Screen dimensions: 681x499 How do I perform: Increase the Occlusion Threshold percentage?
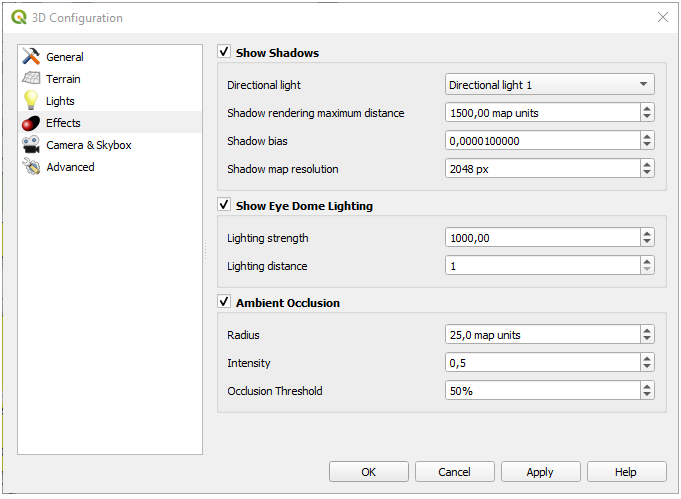pos(647,387)
